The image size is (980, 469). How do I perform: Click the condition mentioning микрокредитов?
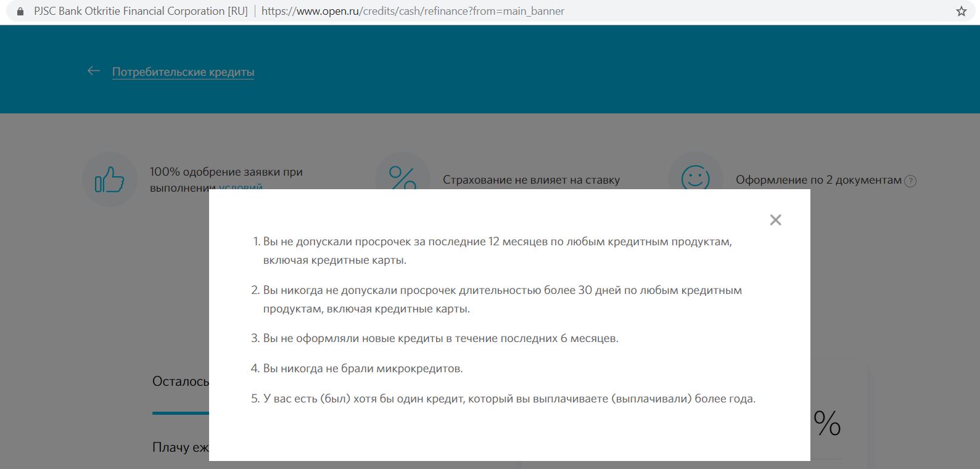[363, 369]
